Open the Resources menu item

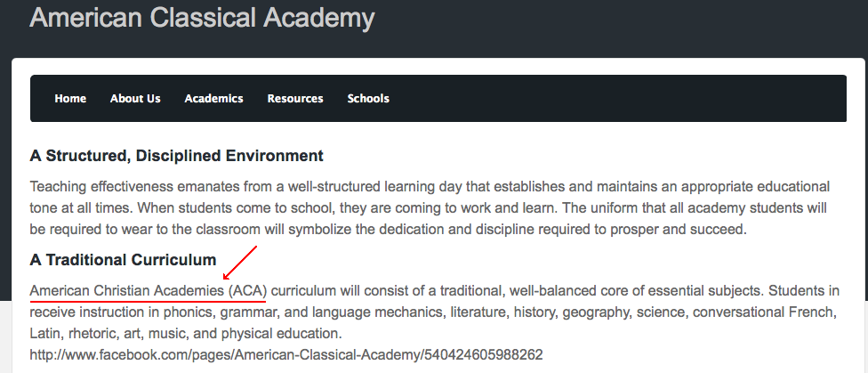[295, 99]
